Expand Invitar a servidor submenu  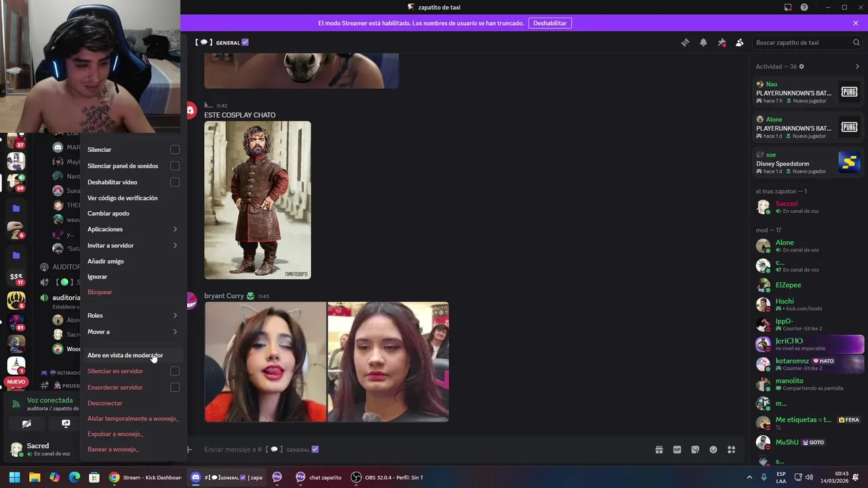point(132,245)
